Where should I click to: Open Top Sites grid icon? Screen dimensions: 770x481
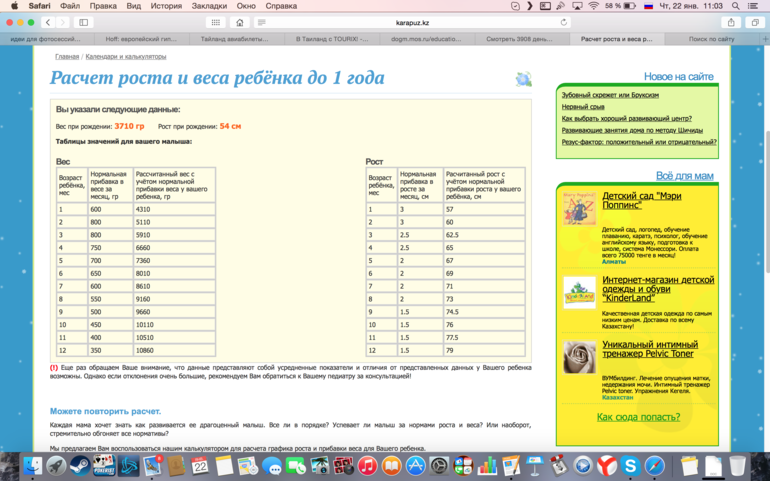pyautogui.click(x=215, y=22)
